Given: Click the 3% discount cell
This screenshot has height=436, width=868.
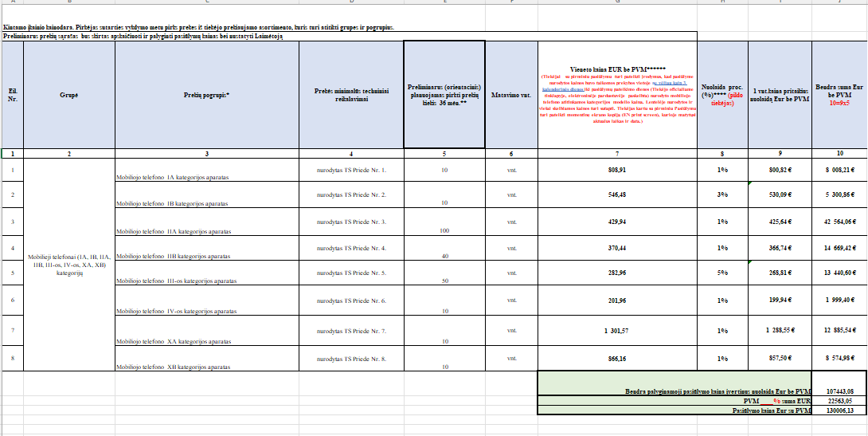Looking at the screenshot, I should [722, 195].
